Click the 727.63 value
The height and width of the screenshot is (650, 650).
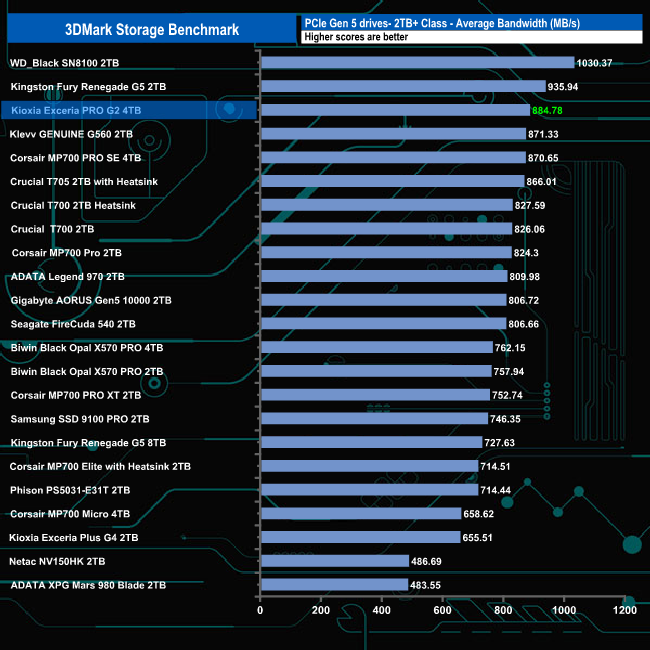pyautogui.click(x=499, y=443)
